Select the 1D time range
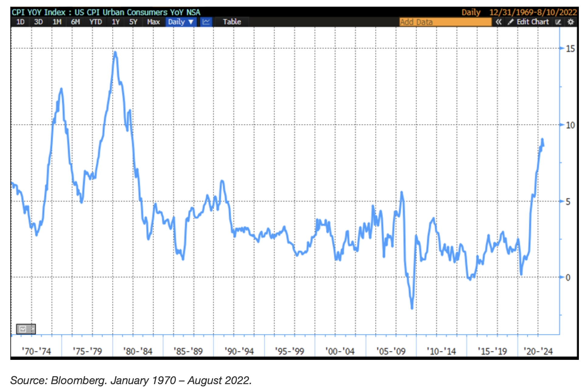This screenshot has width=588, height=392. coord(20,22)
